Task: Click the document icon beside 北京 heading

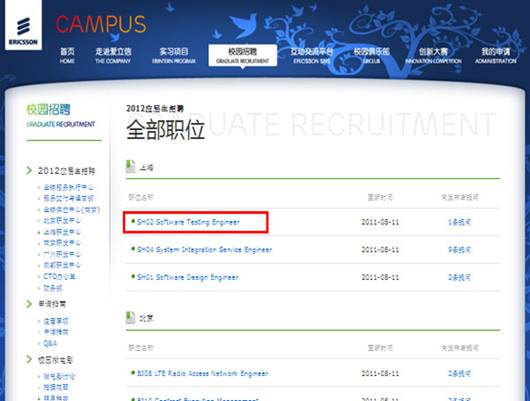Action: [130, 317]
